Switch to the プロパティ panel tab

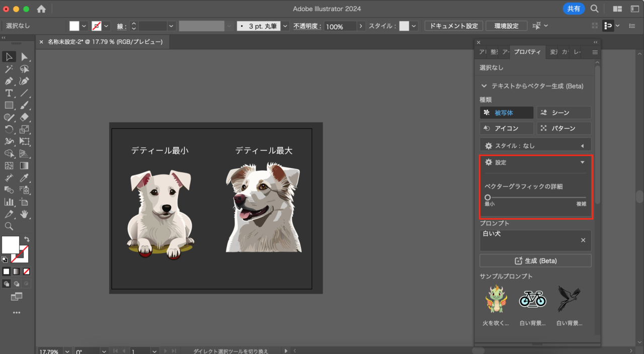click(x=527, y=52)
